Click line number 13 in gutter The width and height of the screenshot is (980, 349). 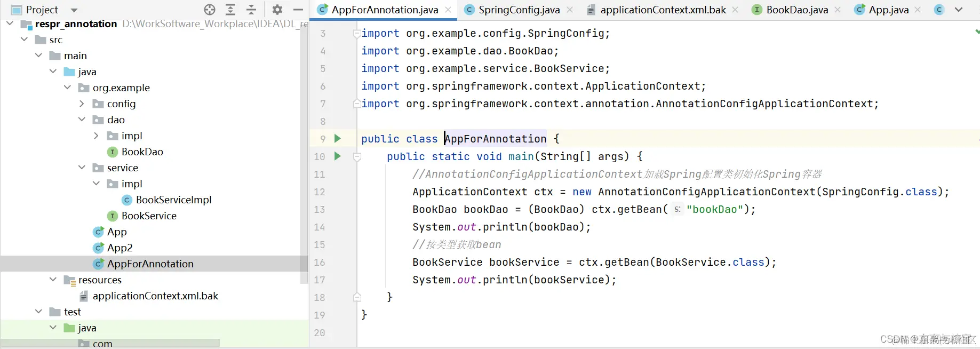pos(320,210)
